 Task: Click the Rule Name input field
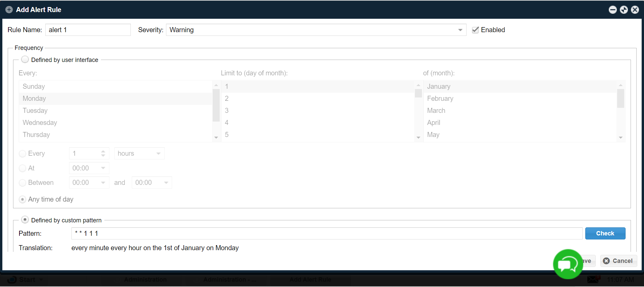88,30
